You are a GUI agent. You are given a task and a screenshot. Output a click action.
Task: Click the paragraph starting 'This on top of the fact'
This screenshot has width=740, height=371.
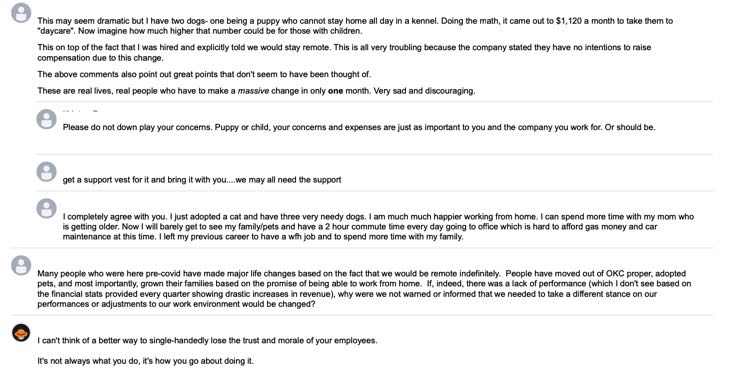tap(344, 52)
